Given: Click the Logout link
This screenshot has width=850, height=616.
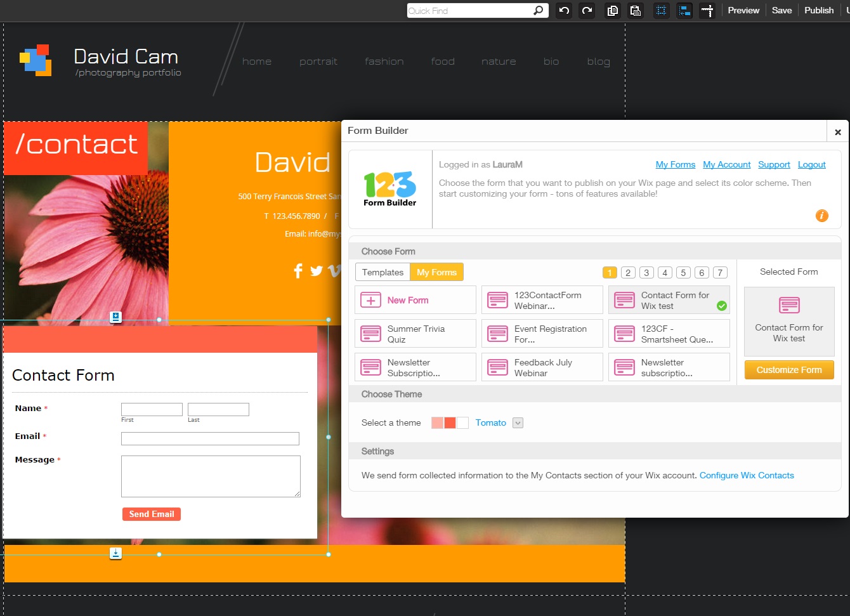Looking at the screenshot, I should 812,164.
